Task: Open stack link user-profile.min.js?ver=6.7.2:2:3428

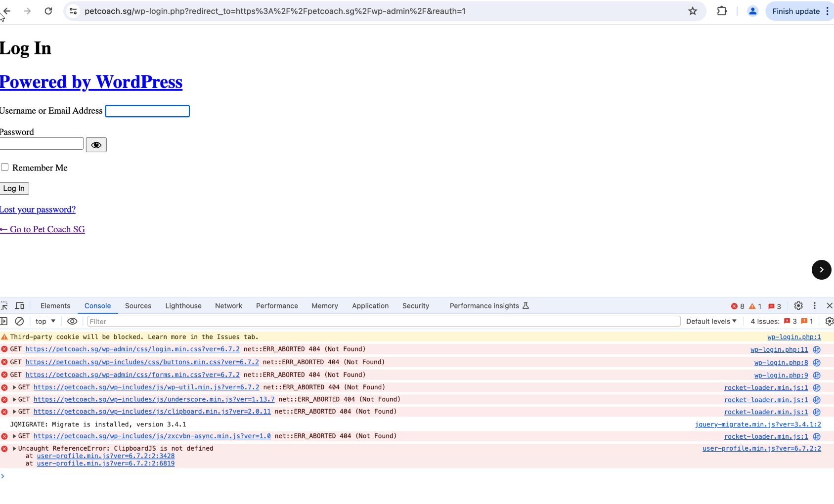Action: click(x=106, y=456)
